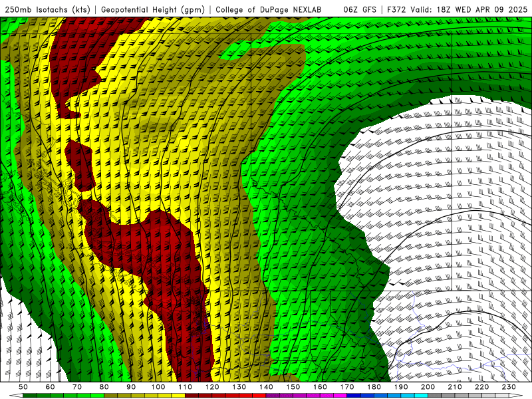
Task: Click the bright yellow swatch just before 110
Action: (x=178, y=395)
